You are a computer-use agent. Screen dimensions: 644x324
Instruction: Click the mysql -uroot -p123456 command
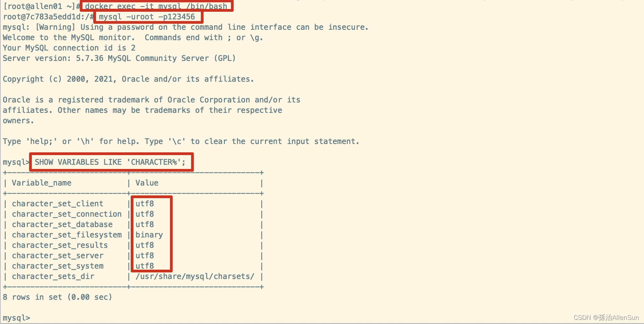pyautogui.click(x=147, y=17)
